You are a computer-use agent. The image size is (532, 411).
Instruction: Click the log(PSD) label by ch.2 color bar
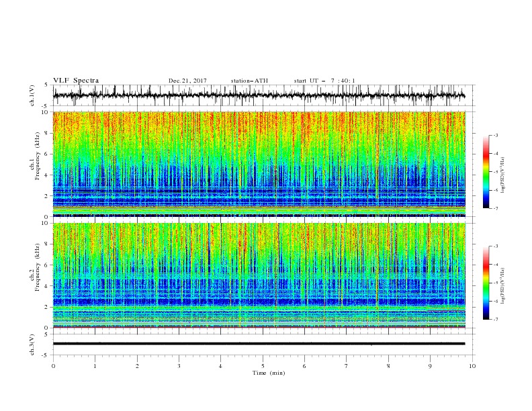pos(503,286)
